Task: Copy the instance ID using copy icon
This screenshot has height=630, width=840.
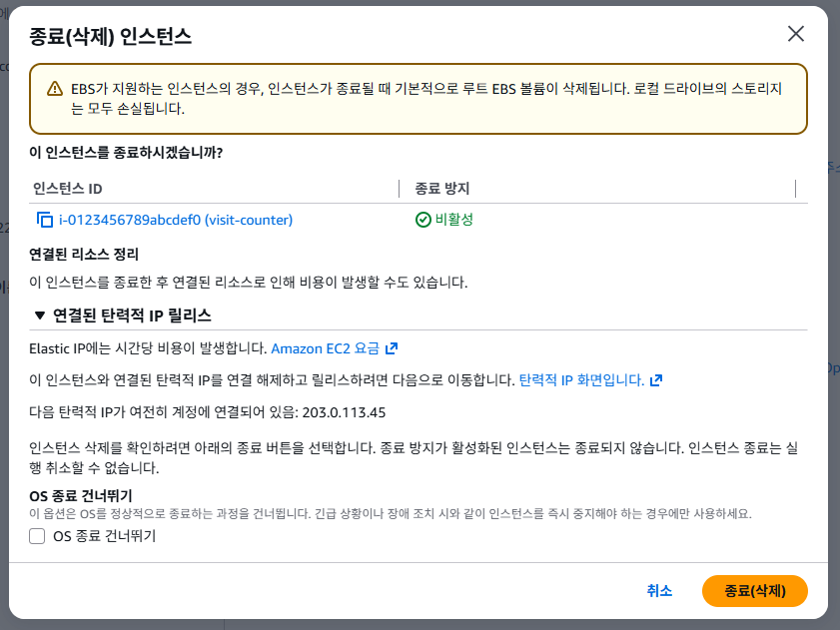Action: [45, 220]
